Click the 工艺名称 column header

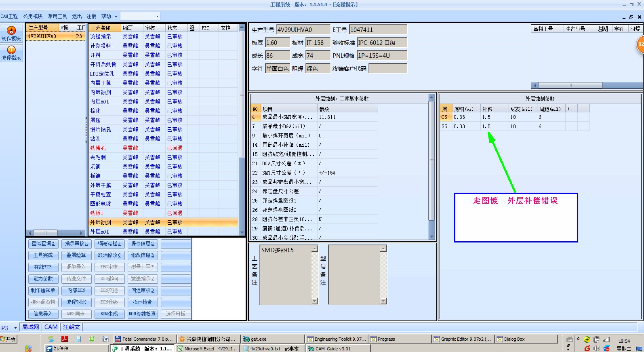[105, 28]
